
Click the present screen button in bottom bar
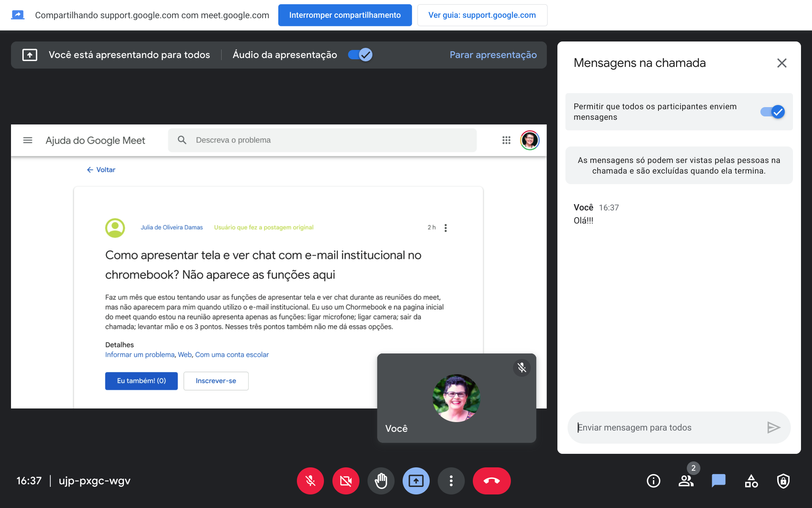point(416,481)
